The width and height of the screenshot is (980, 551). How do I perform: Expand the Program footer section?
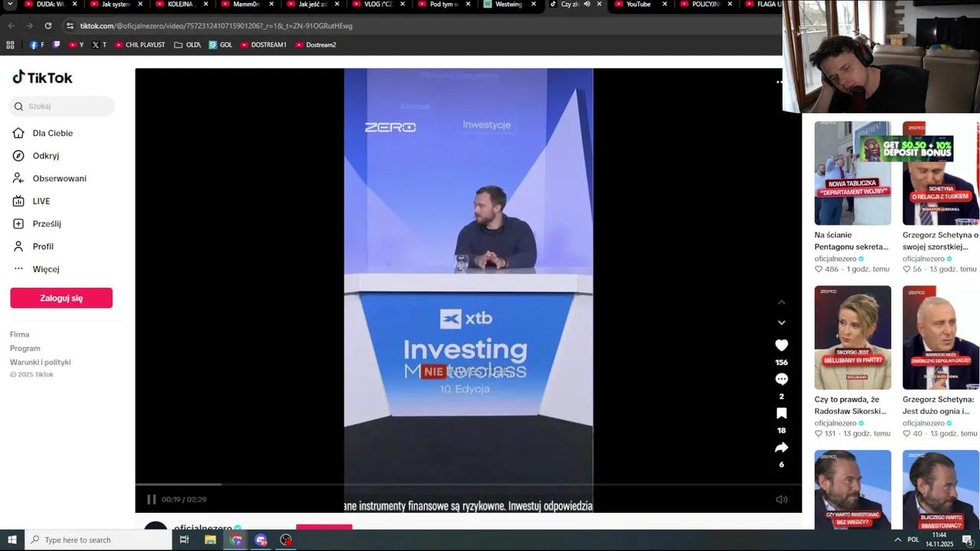coord(25,348)
